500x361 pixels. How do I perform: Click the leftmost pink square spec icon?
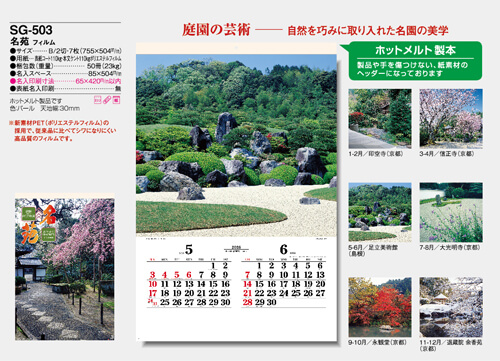(98, 100)
